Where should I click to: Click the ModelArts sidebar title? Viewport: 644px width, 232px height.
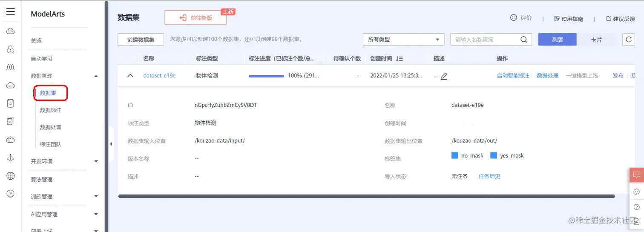[47, 14]
